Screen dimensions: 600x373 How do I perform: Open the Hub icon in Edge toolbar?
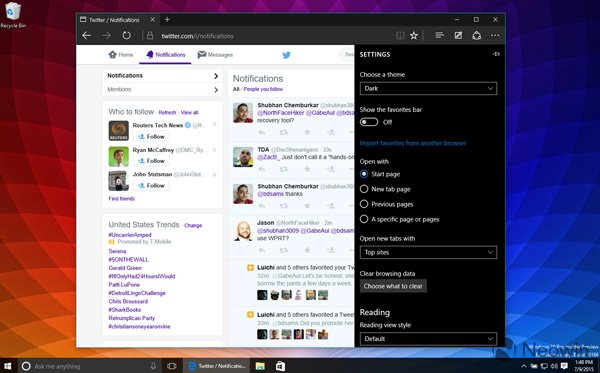coord(439,36)
